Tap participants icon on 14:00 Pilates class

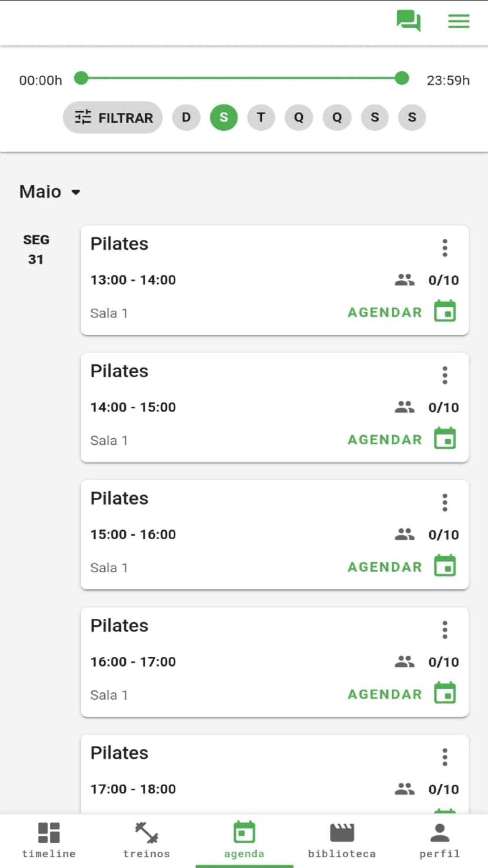point(405,407)
